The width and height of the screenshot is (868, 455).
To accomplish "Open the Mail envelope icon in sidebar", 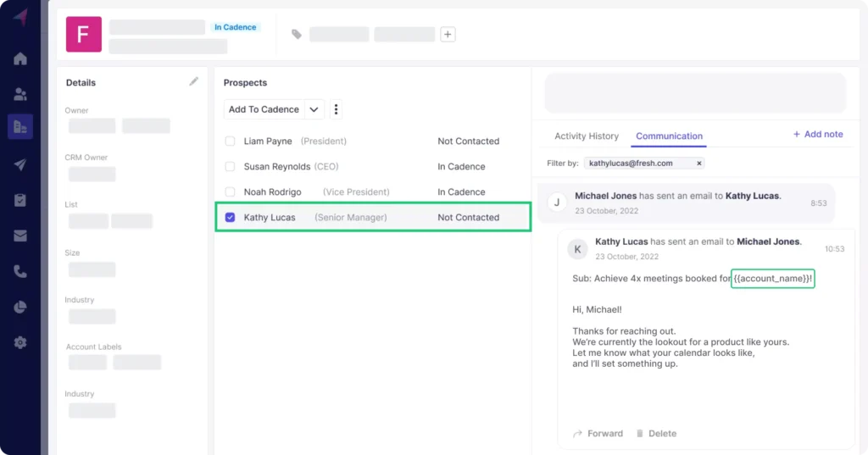I will click(20, 236).
